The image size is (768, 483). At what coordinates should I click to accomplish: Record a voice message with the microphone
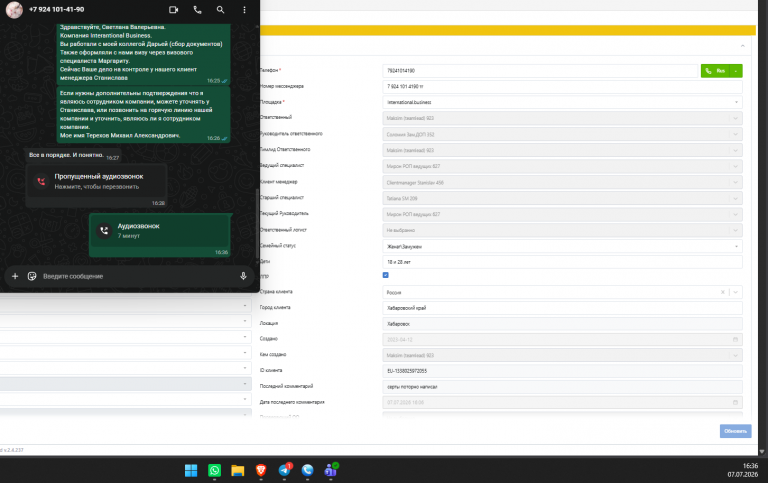click(243, 276)
